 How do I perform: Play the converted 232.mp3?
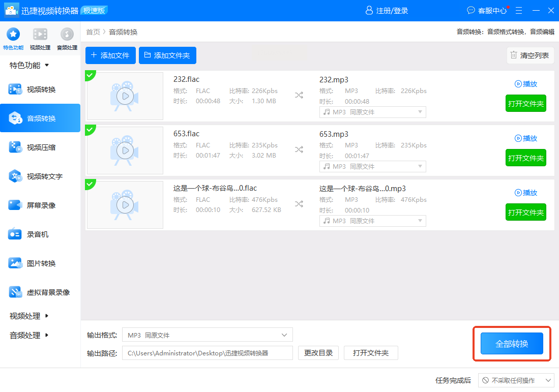pos(526,84)
